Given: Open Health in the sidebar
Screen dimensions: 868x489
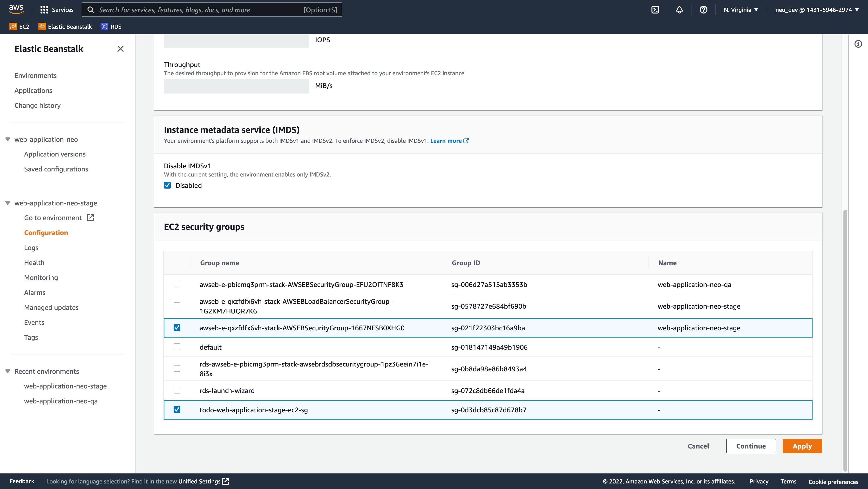Looking at the screenshot, I should point(34,263).
